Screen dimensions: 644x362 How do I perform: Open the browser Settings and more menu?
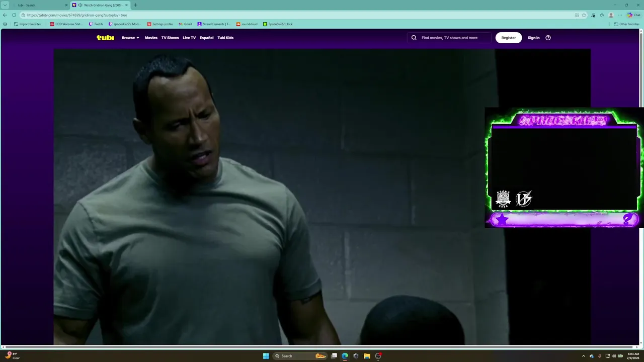pos(620,15)
